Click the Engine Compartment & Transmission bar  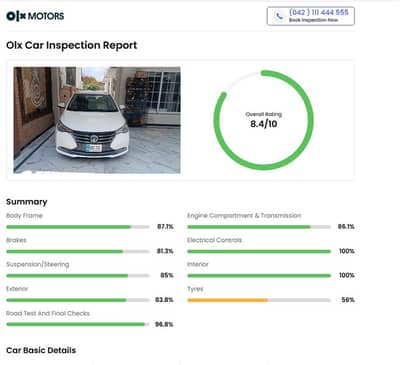[x=259, y=227]
